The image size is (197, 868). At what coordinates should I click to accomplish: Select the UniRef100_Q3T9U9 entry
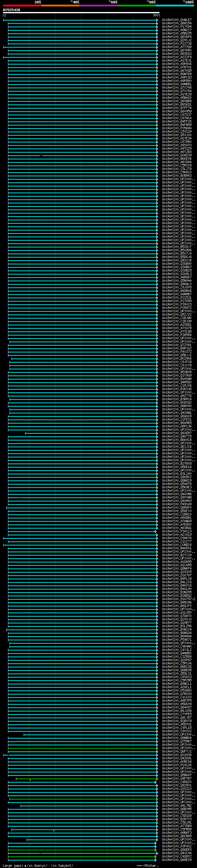(x=177, y=375)
